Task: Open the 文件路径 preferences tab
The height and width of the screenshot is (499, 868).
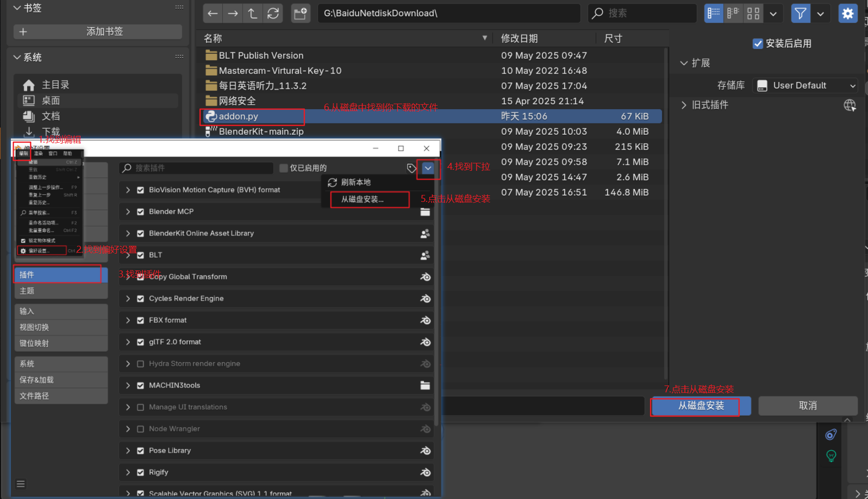Action: pyautogui.click(x=61, y=396)
